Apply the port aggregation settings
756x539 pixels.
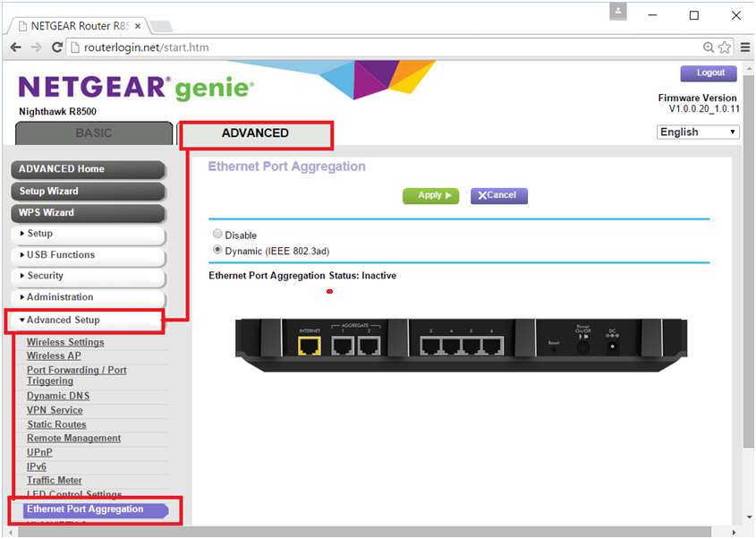pos(430,195)
